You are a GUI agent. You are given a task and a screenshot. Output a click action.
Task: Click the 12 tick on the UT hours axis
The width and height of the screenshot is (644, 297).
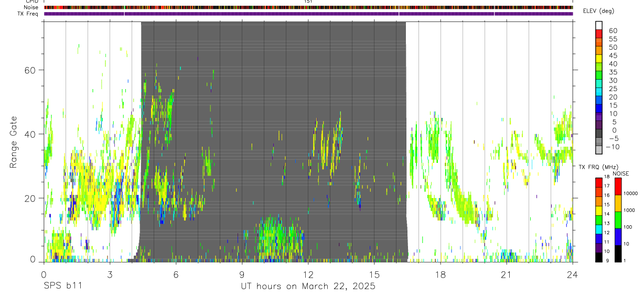pyautogui.click(x=308, y=274)
